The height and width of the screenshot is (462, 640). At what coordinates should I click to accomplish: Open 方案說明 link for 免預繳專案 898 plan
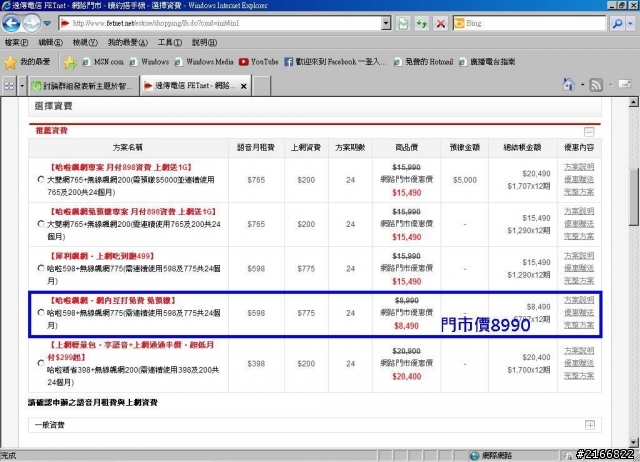pos(579,211)
